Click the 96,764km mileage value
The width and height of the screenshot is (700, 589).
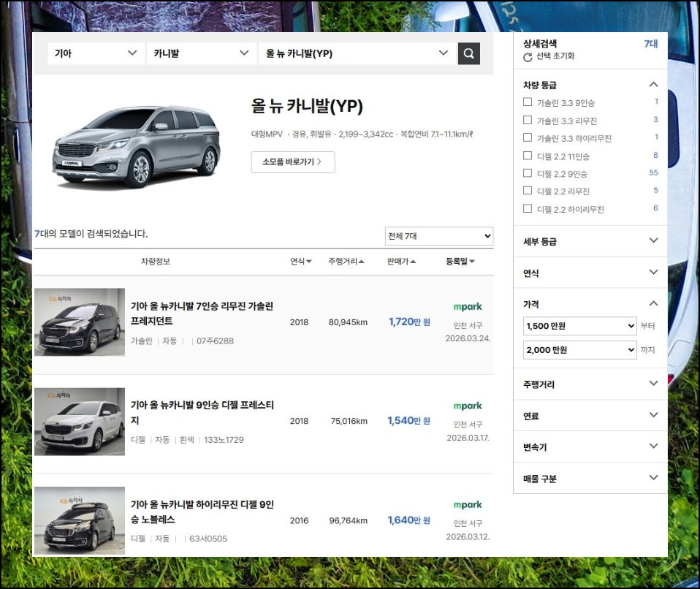point(349,521)
